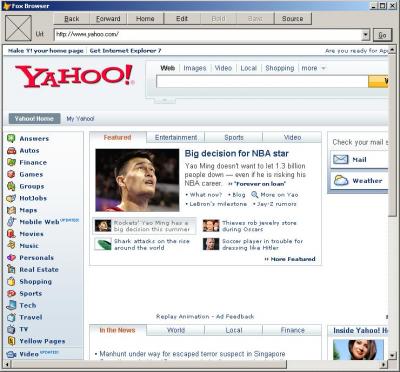The image size is (400, 372).
Task: Click the Yahoo! logo
Action: (x=75, y=76)
